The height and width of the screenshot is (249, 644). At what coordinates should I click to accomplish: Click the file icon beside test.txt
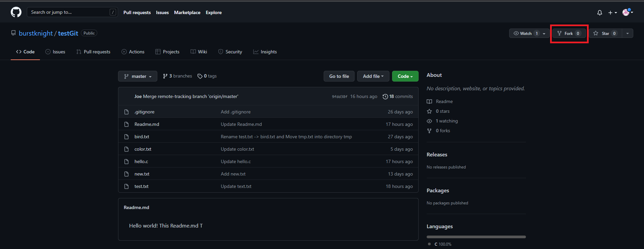pyautogui.click(x=126, y=186)
